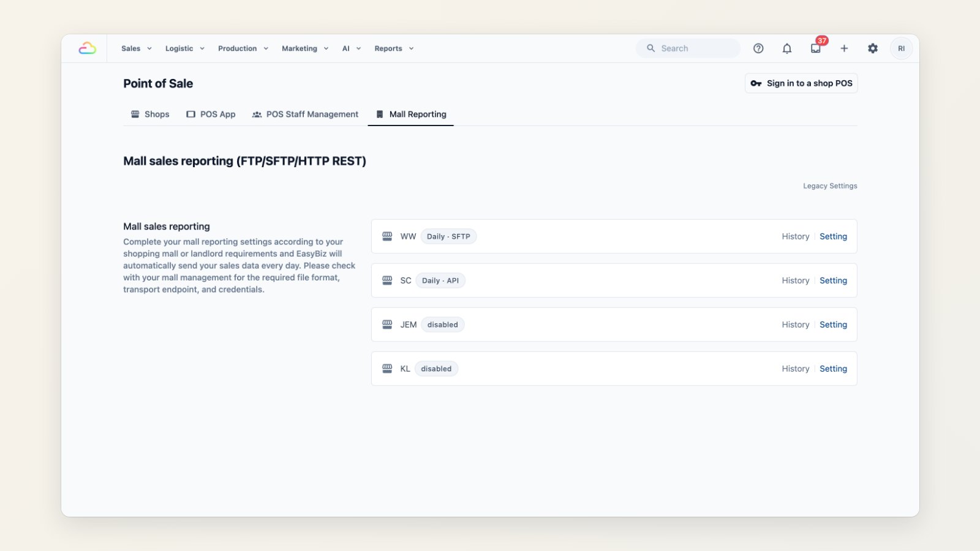
Task: Click the JEM shop storefront icon
Action: 387,324
